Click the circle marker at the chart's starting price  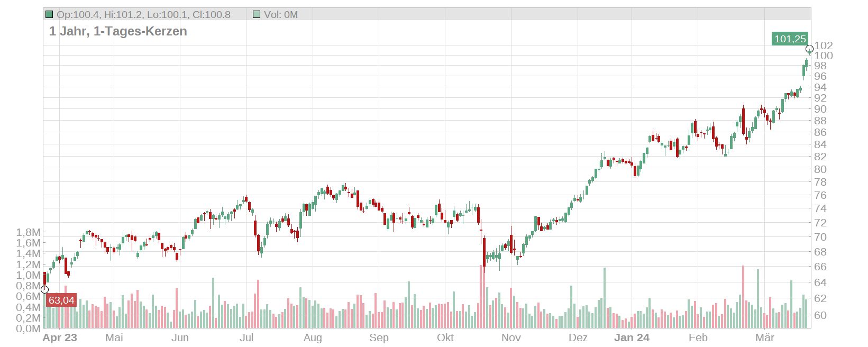[44, 289]
